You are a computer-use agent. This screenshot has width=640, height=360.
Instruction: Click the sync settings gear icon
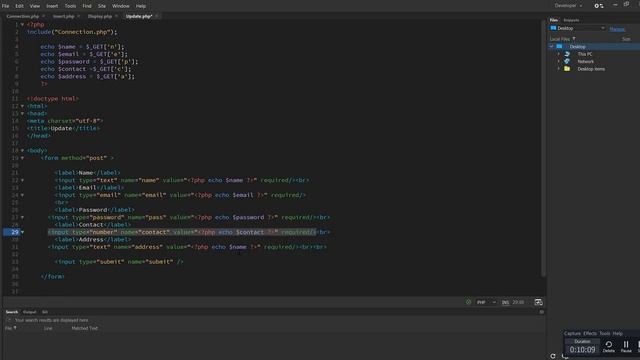point(598,6)
